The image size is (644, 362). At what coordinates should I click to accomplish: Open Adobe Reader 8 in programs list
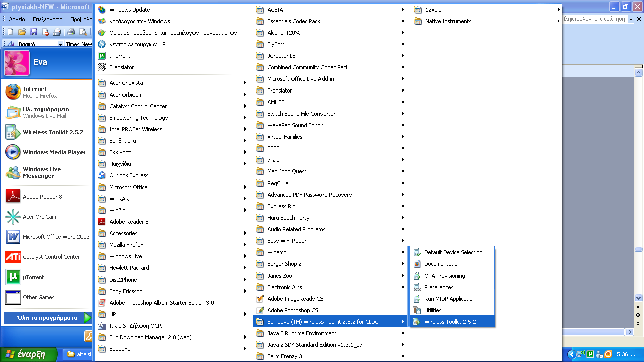click(172, 222)
